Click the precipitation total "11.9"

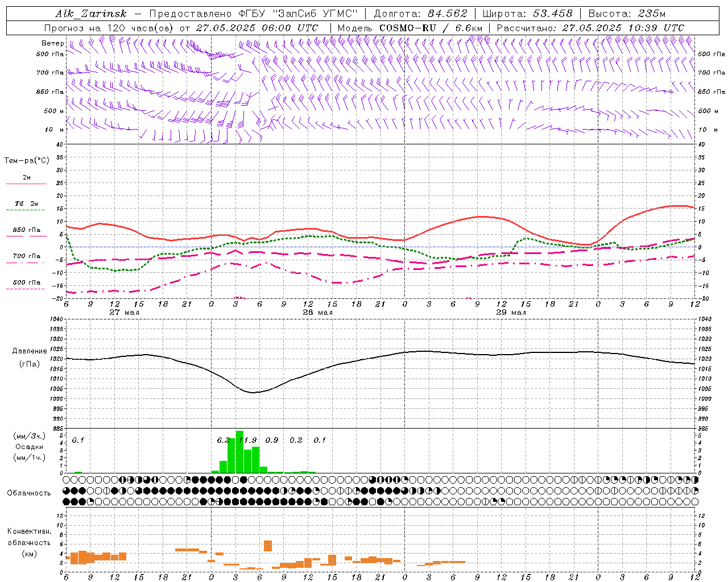click(248, 440)
